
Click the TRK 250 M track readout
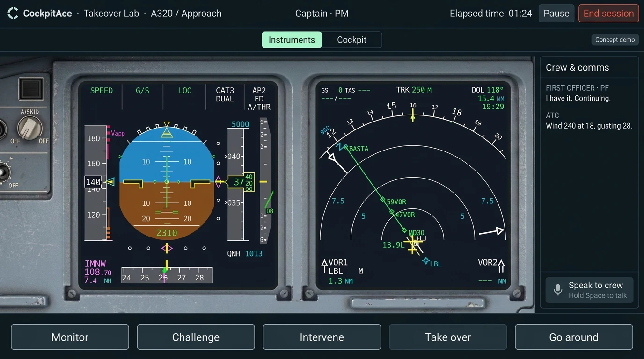coord(414,90)
